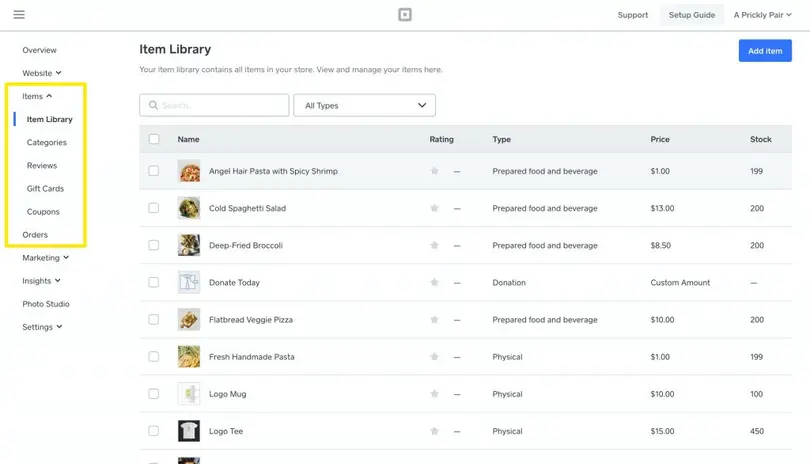Click the Square logo icon
This screenshot has height=464, width=810.
click(x=404, y=15)
